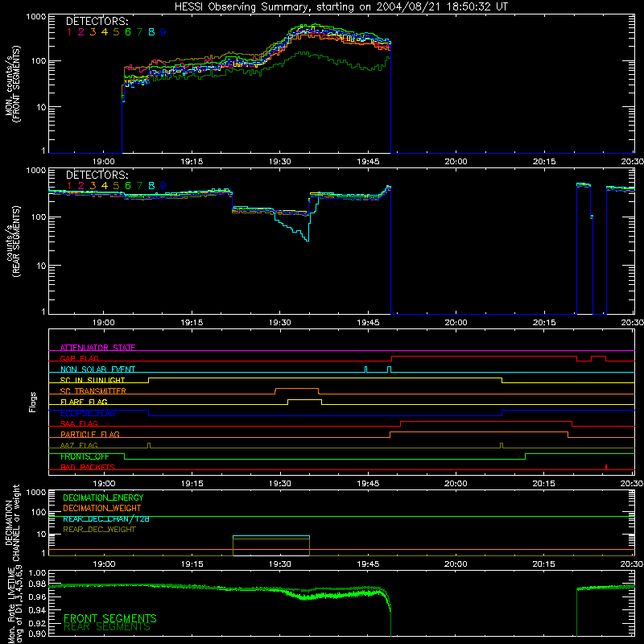Image resolution: width=644 pixels, height=644 pixels.
Task: Click the NON_SOLAR_EVENT flag label
Action: tap(97, 369)
